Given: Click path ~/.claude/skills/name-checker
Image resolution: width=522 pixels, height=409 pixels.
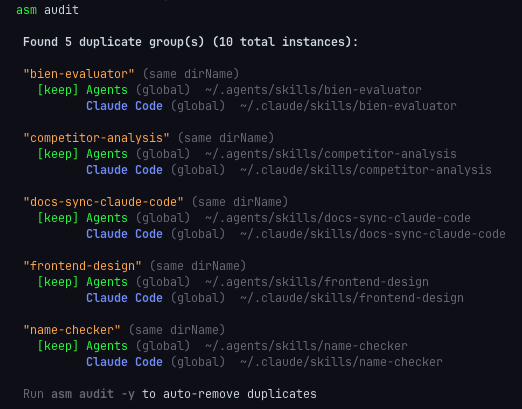Looking at the screenshot, I should point(341,362).
